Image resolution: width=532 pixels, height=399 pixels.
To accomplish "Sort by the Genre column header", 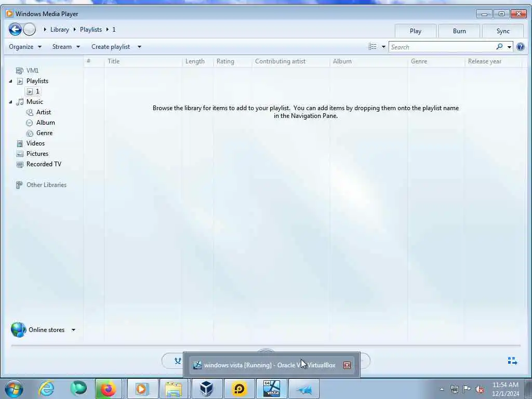I will click(436, 61).
